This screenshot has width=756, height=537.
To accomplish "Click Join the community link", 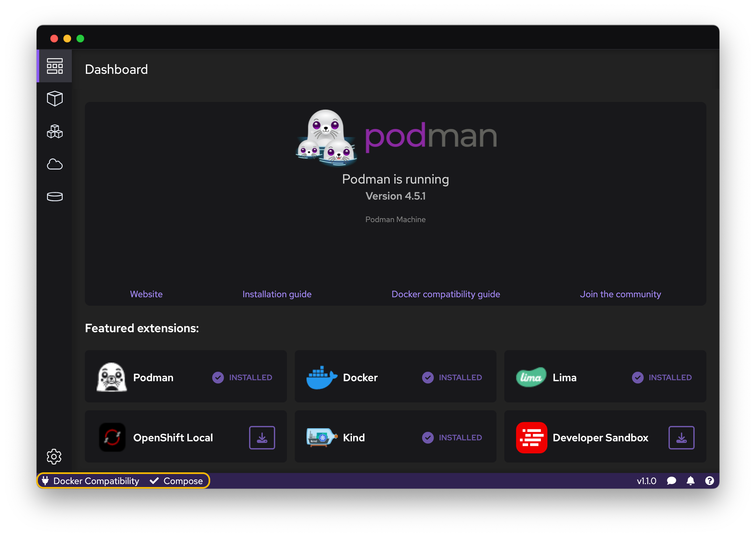I will (x=620, y=294).
